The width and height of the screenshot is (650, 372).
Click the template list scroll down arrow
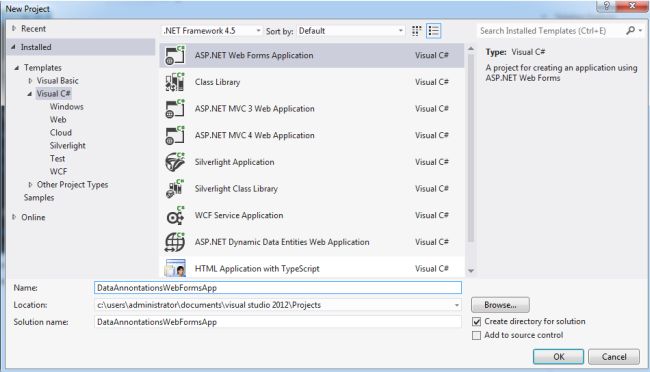point(471,271)
